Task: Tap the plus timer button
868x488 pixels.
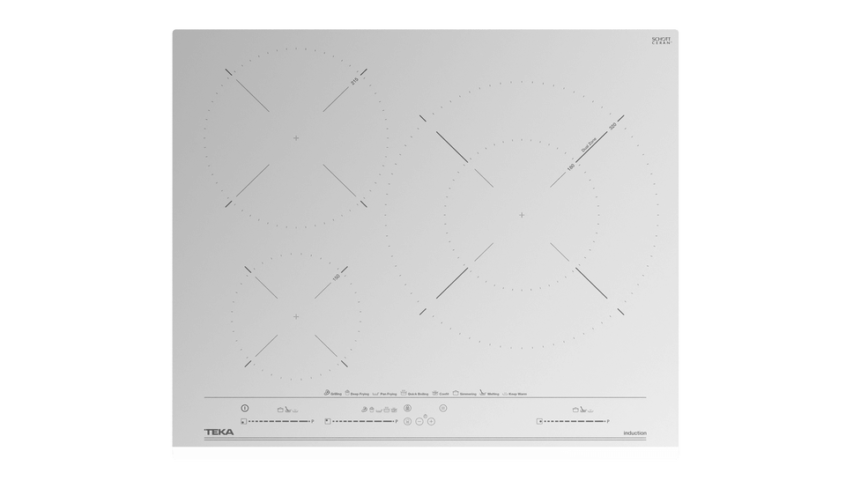Action: 431,421
